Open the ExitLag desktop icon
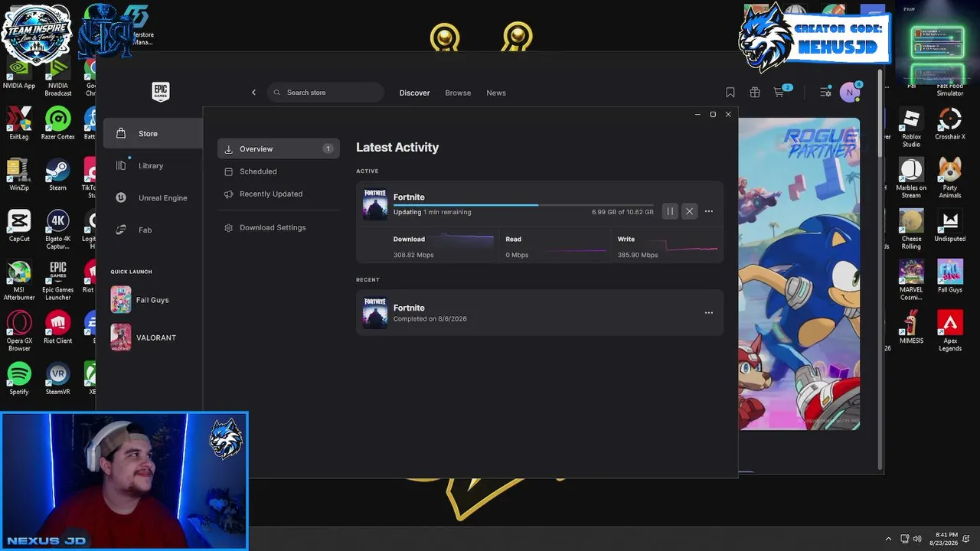Viewport: 980px width, 551px height. point(19,123)
